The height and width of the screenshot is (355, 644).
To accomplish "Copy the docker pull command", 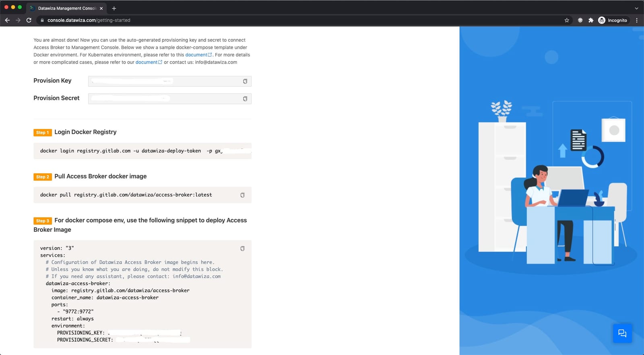I will (x=242, y=195).
